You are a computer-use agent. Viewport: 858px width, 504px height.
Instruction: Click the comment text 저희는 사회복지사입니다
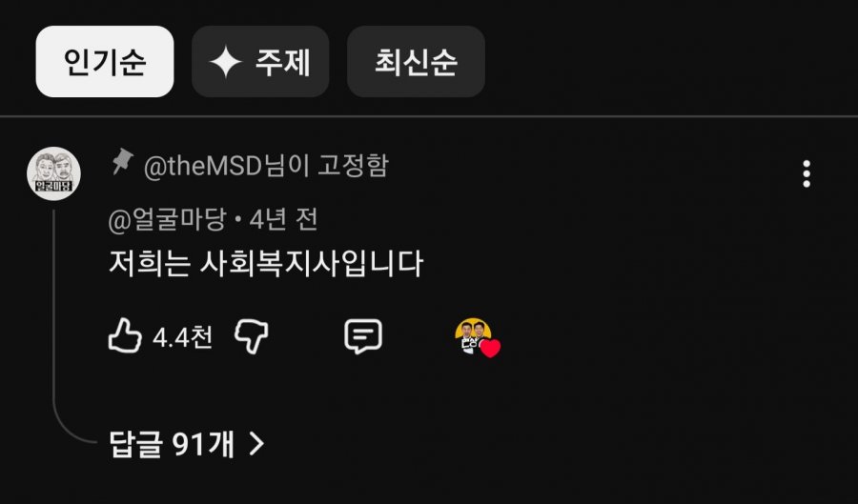coord(266,264)
